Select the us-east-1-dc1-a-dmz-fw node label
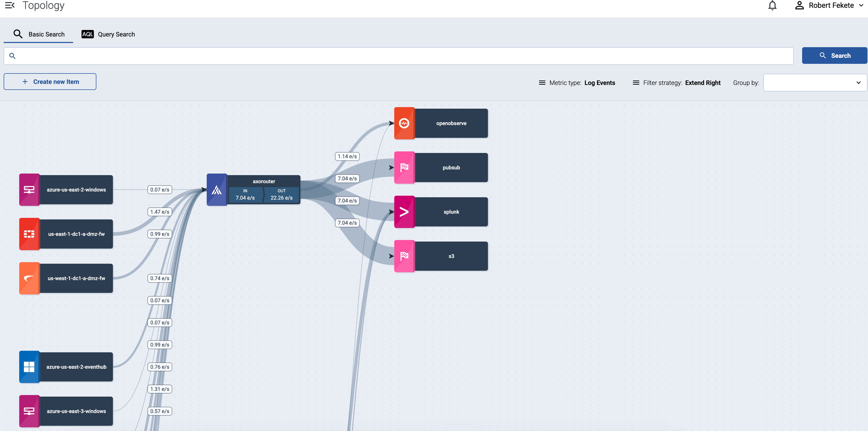This screenshot has height=431, width=868. click(77, 234)
